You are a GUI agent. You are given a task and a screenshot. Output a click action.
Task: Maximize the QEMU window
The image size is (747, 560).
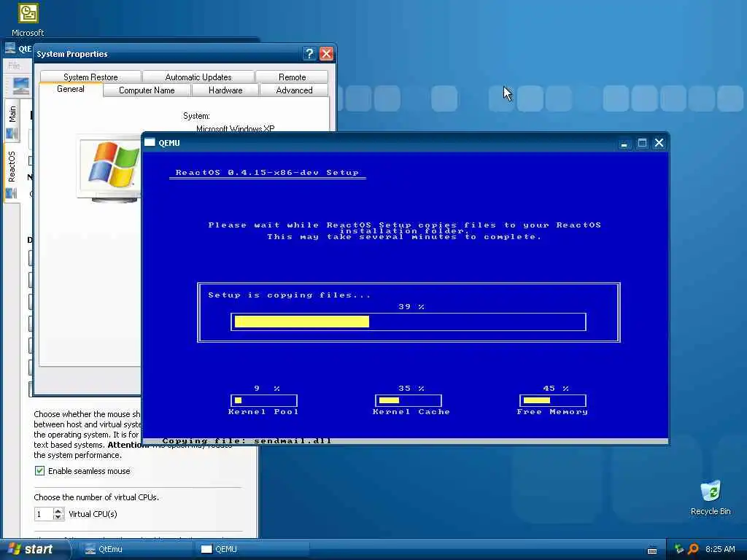click(642, 143)
